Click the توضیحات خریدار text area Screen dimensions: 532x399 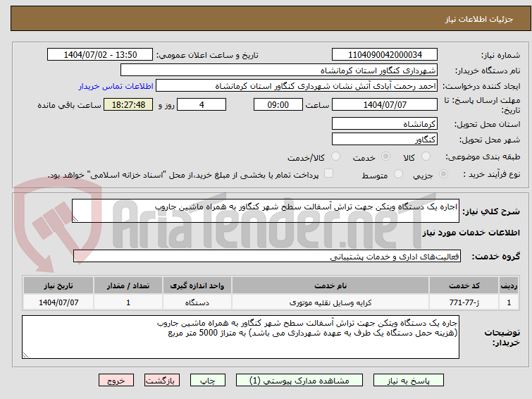coord(240,337)
